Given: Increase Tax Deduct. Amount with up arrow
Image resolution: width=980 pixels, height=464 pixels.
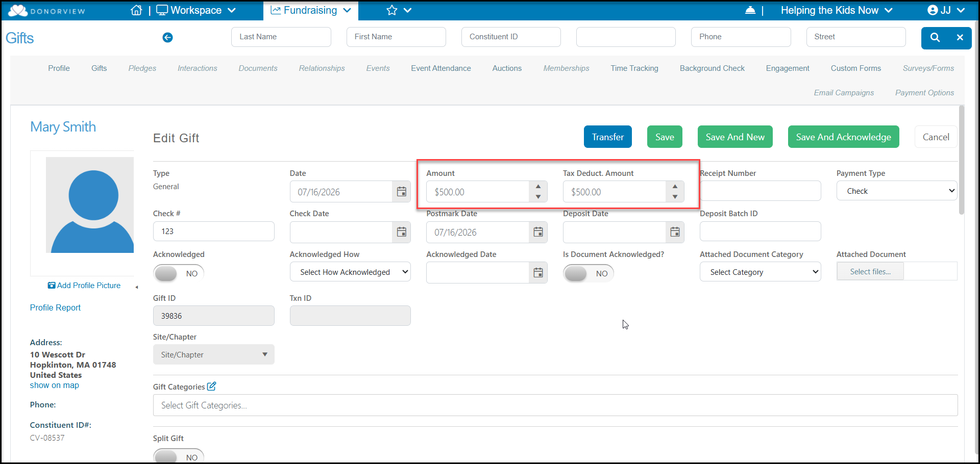Looking at the screenshot, I should click(x=675, y=186).
